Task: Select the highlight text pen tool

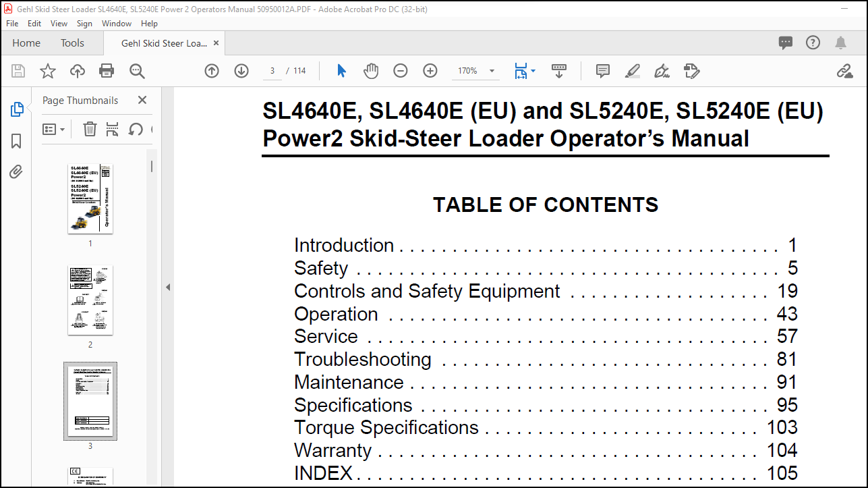Action: [632, 71]
